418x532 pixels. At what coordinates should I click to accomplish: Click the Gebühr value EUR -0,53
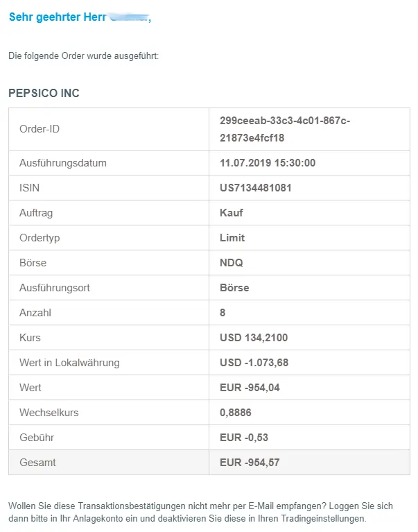click(244, 438)
